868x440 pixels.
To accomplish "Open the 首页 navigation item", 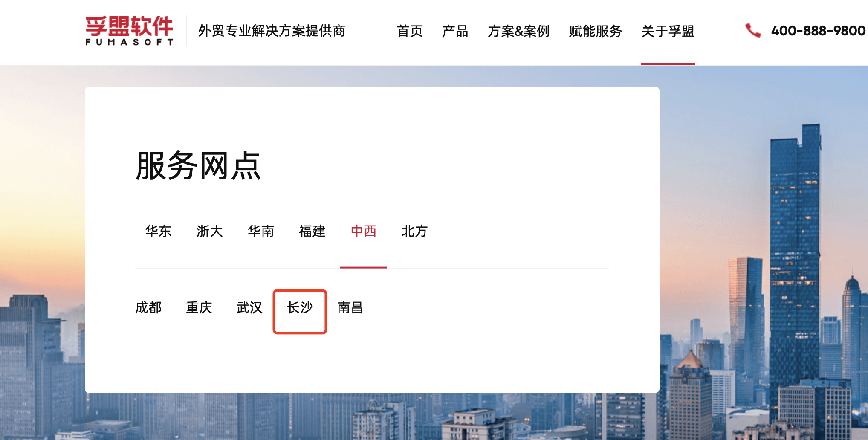I will pyautogui.click(x=409, y=31).
